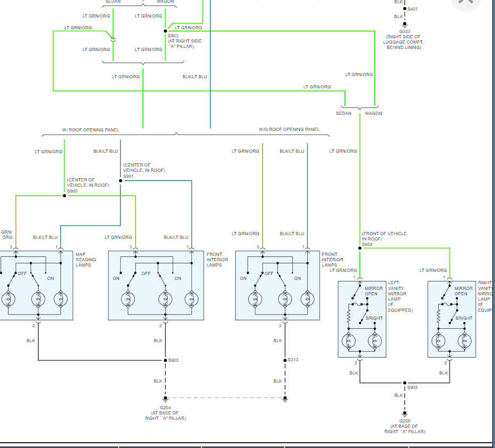Click the S905 splice dot

[x=405, y=383]
